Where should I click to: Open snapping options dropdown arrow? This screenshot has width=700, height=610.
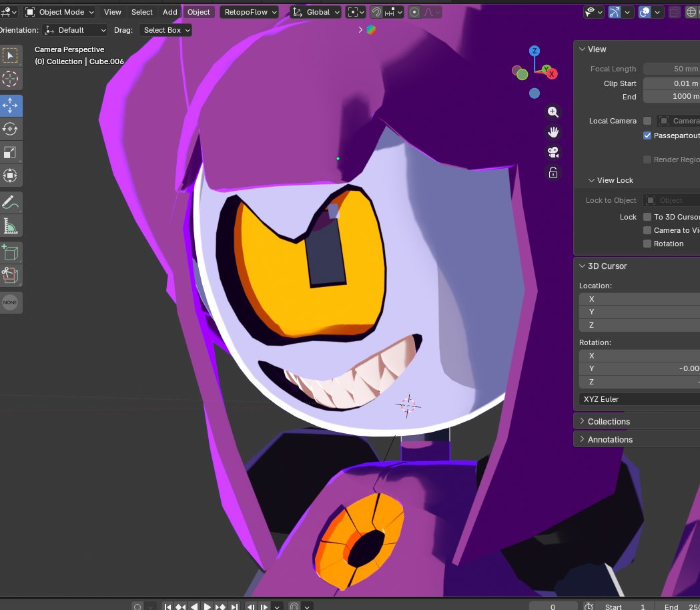click(x=394, y=12)
